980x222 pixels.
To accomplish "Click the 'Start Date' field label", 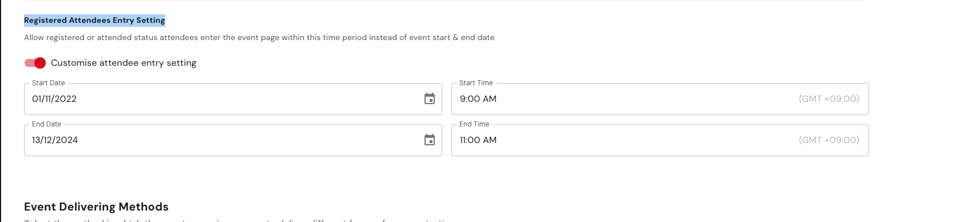I will point(49,83).
